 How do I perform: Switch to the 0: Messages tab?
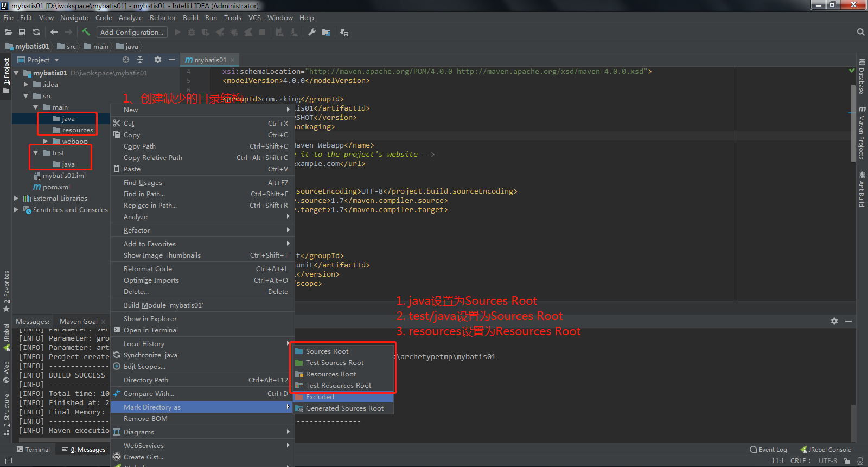click(84, 450)
